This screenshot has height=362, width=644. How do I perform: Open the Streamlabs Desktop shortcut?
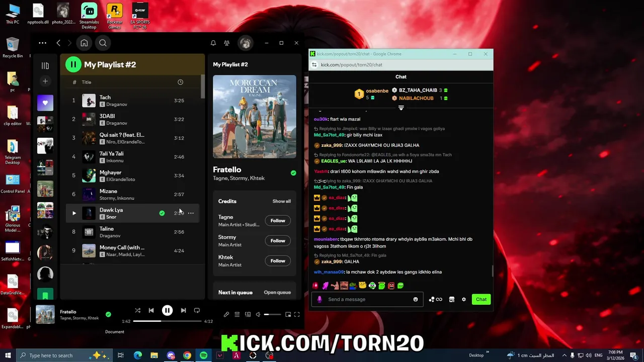(89, 16)
